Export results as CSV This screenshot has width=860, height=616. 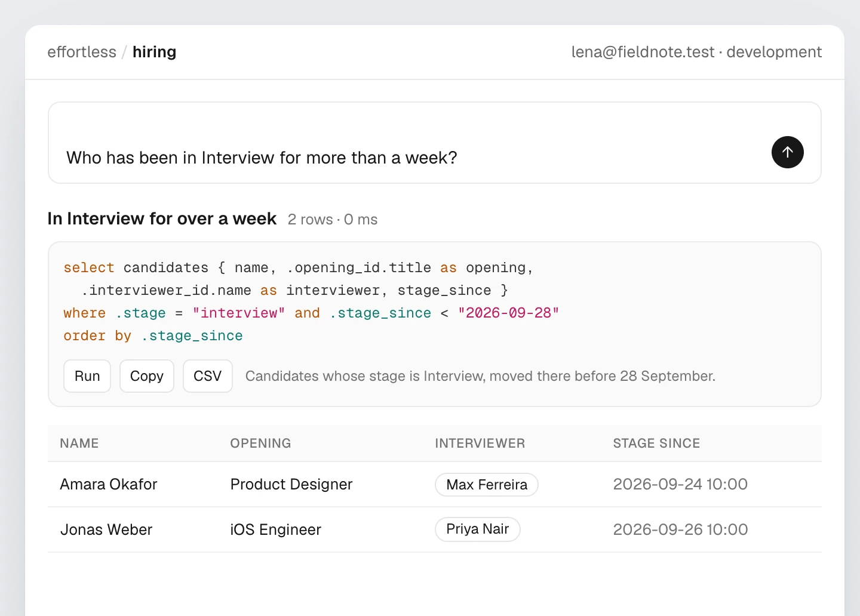point(208,376)
